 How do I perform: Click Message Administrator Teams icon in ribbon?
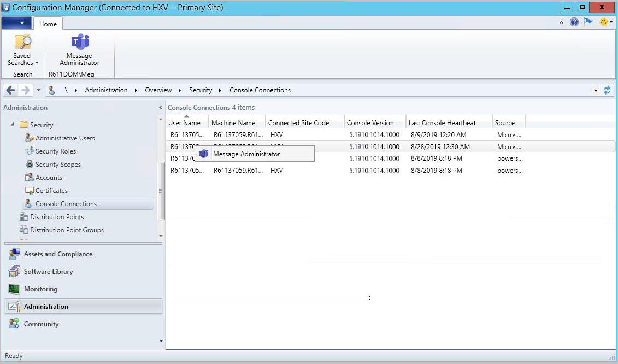point(80,42)
